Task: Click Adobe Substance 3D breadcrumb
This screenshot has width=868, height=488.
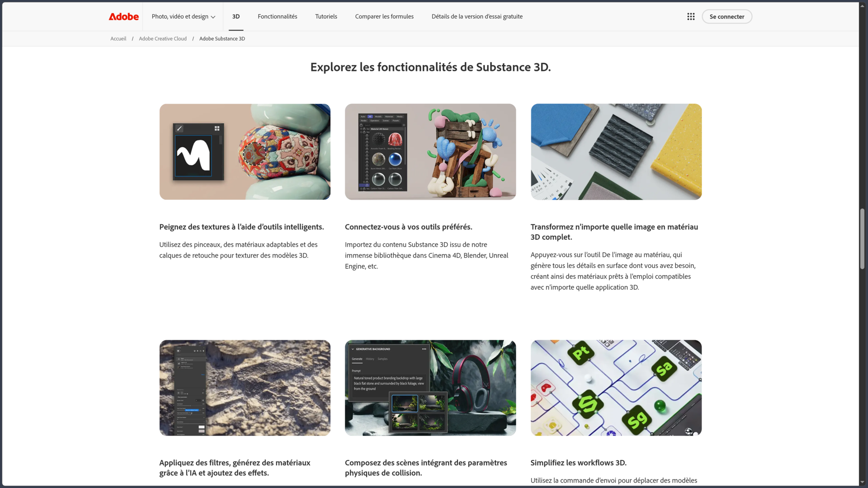Action: (222, 39)
